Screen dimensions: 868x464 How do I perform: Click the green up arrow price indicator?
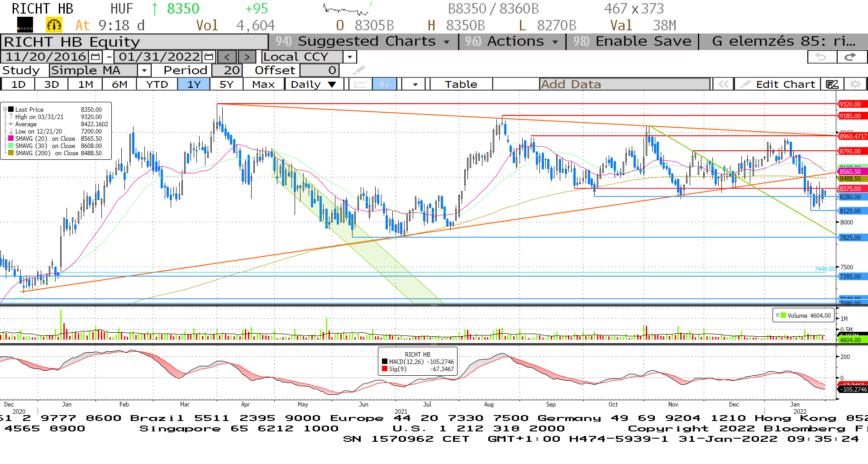pos(155,9)
